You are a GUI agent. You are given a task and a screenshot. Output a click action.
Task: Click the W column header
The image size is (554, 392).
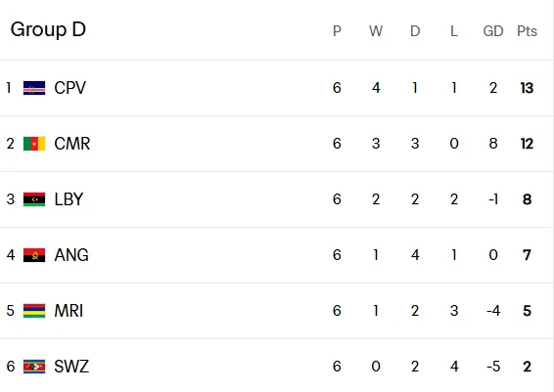click(x=376, y=31)
